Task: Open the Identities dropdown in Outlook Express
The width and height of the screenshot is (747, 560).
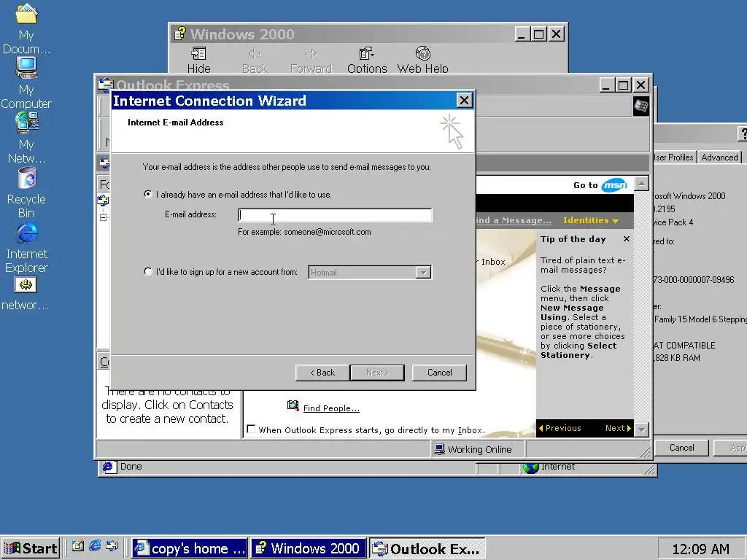Action: pyautogui.click(x=590, y=220)
